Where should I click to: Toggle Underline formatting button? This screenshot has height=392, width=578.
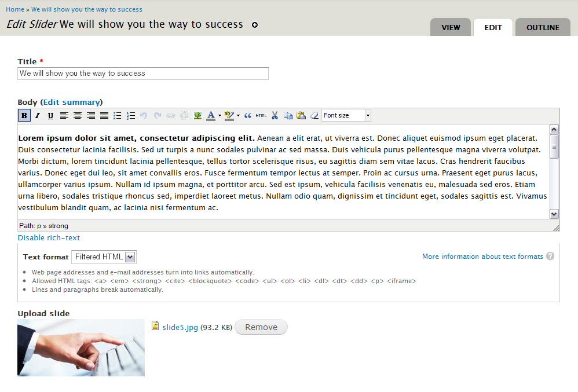point(50,116)
